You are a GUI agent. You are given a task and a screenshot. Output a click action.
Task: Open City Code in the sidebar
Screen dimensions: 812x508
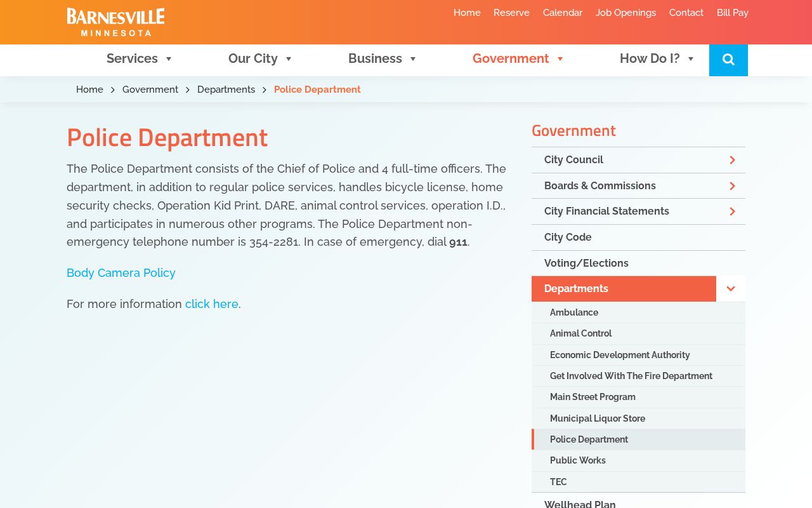click(x=638, y=237)
